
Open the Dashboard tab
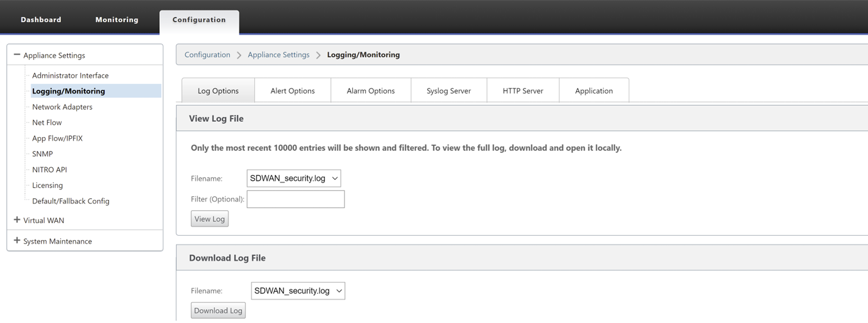pos(41,19)
